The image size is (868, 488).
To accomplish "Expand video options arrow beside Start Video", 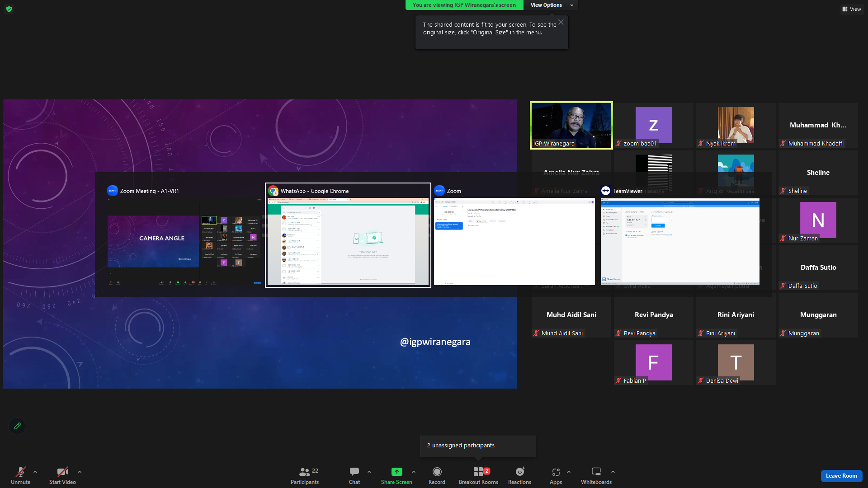I will click(80, 472).
